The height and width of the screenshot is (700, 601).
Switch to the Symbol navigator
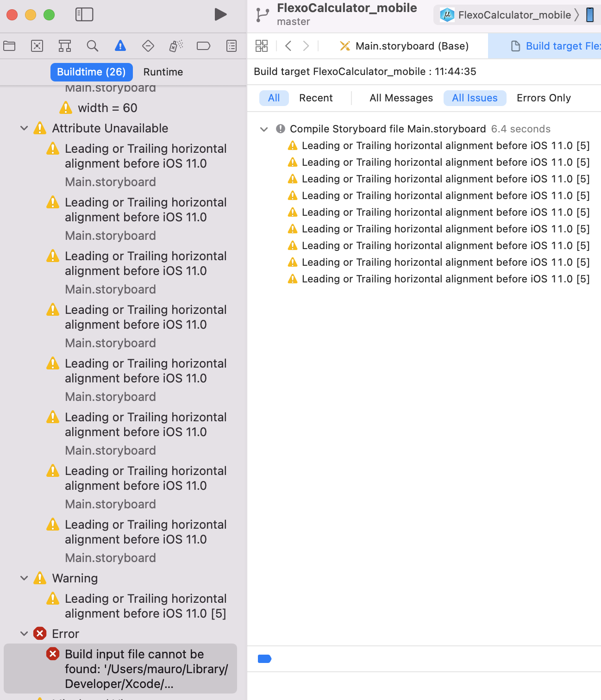[65, 46]
